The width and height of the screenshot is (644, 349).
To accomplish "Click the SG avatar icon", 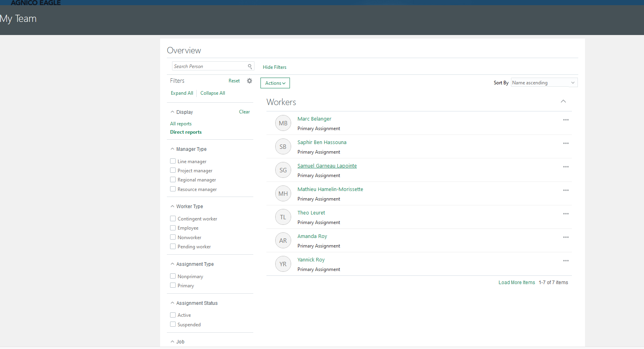I will (283, 170).
